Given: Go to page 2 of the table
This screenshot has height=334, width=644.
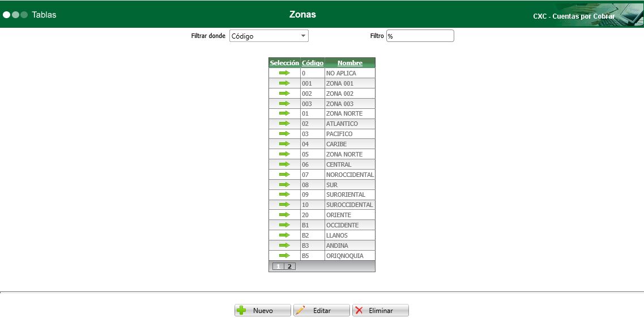Looking at the screenshot, I should pyautogui.click(x=289, y=267).
